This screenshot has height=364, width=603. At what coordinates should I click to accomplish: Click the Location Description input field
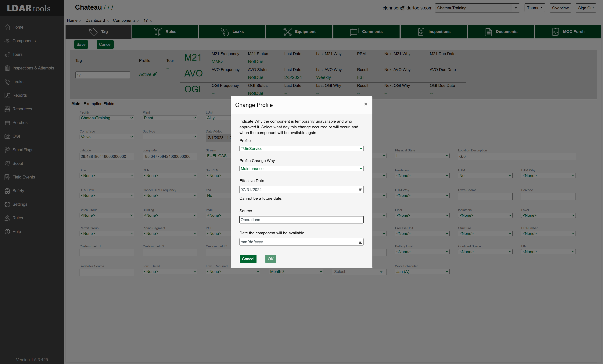pos(517,157)
